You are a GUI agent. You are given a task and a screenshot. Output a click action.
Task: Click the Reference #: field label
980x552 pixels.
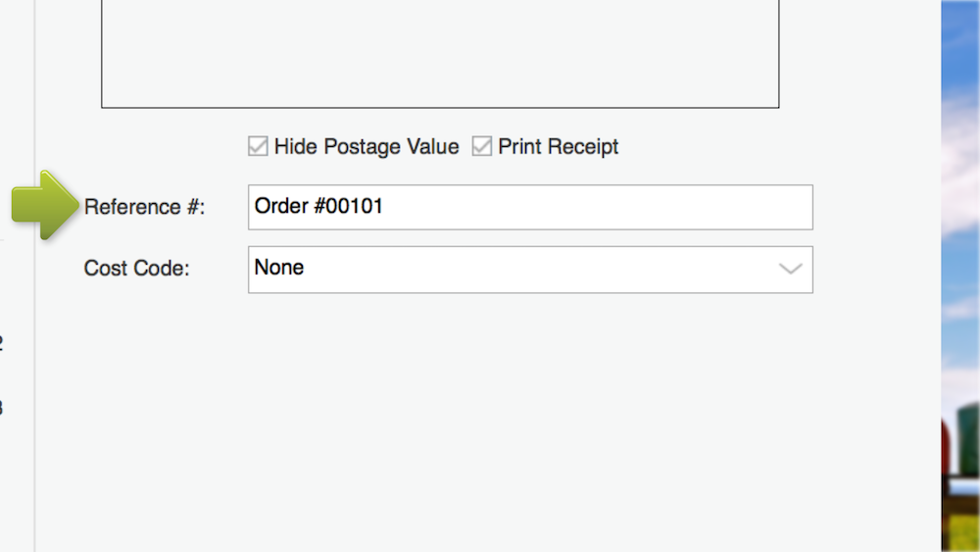click(145, 207)
